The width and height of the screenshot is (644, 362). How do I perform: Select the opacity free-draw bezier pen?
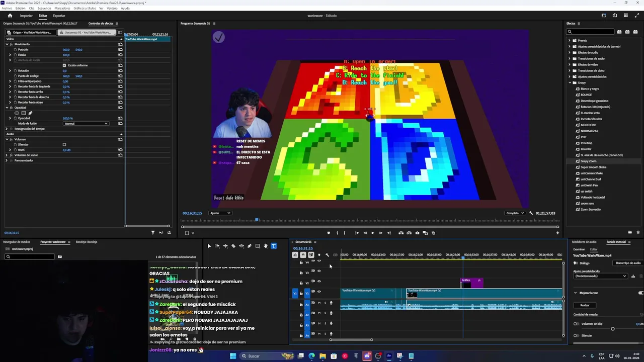coord(30,113)
